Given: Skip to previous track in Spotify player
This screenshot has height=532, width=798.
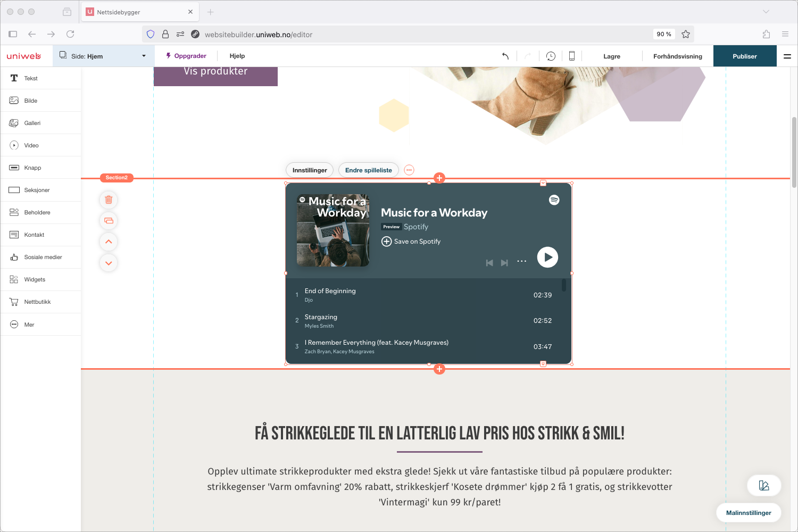Looking at the screenshot, I should pos(489,263).
